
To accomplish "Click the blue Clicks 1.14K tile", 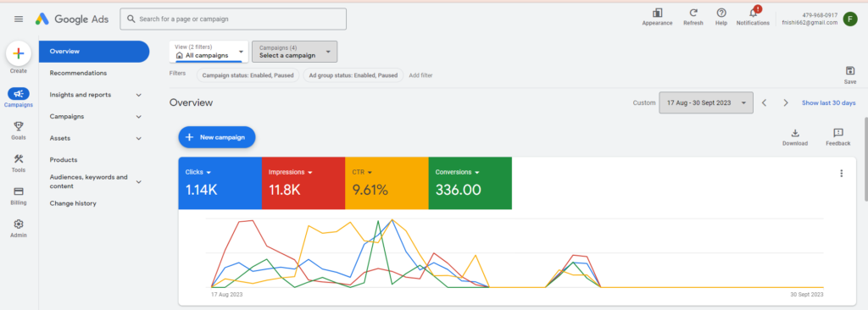I will tap(220, 183).
